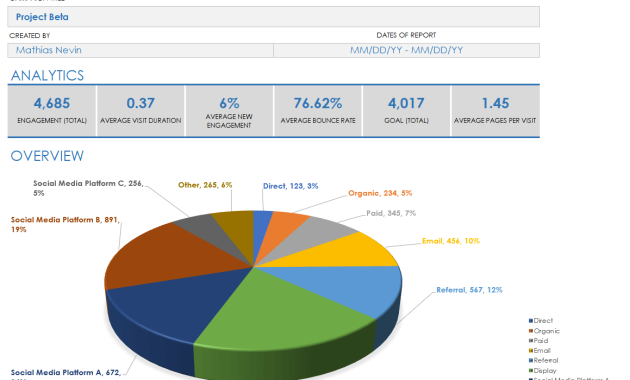
Task: Select the Project Beta title cell
Action: tap(273, 17)
